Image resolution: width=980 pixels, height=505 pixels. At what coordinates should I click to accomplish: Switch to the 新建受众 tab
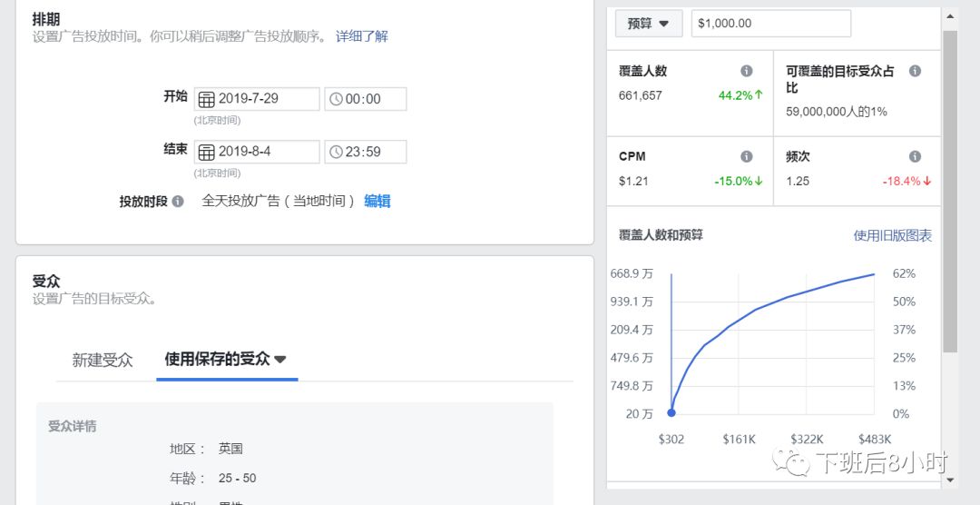coord(103,360)
